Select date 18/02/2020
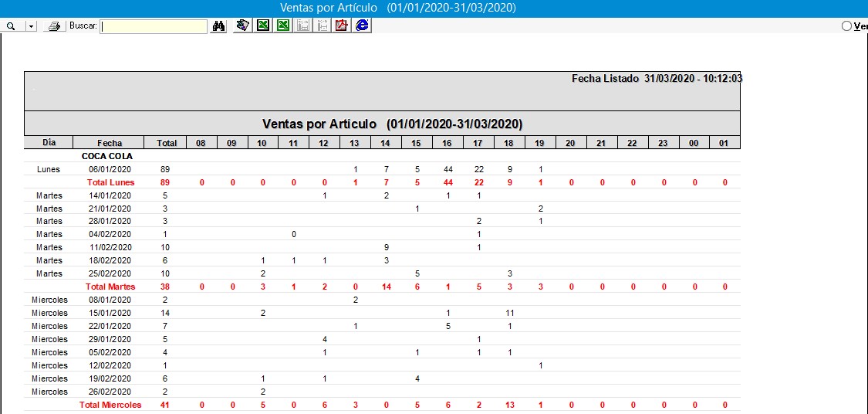The width and height of the screenshot is (868, 414). (x=110, y=260)
